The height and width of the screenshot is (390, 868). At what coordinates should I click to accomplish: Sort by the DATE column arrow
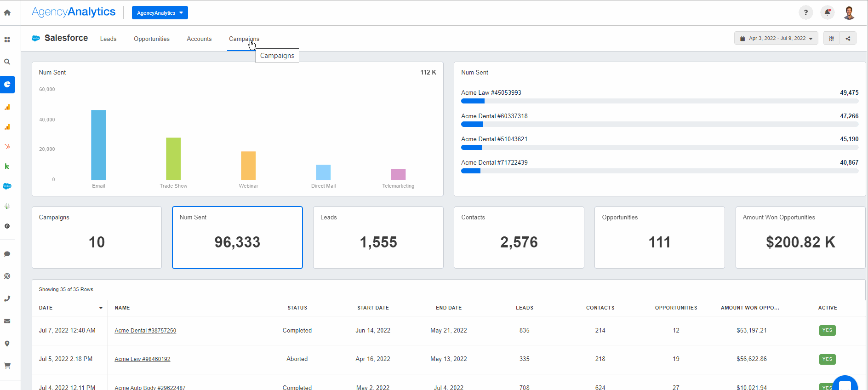101,308
